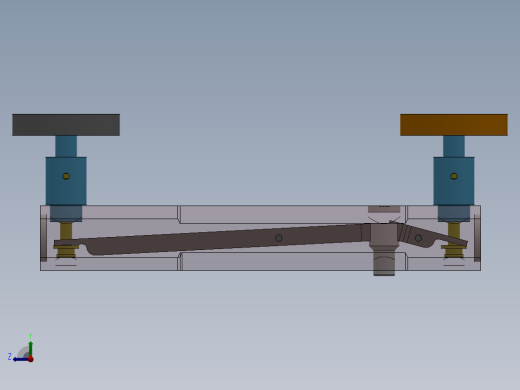
Task: Select the small block atop the base near shaft
Action: tap(384, 209)
